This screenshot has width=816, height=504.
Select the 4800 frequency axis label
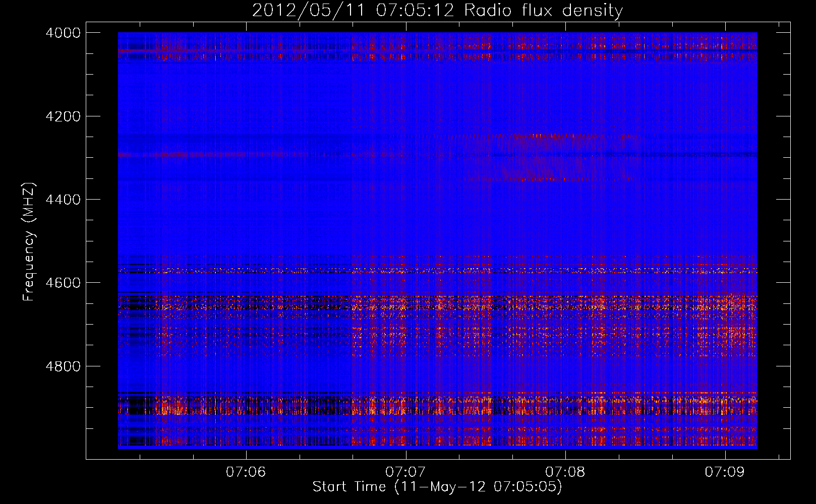click(x=63, y=366)
